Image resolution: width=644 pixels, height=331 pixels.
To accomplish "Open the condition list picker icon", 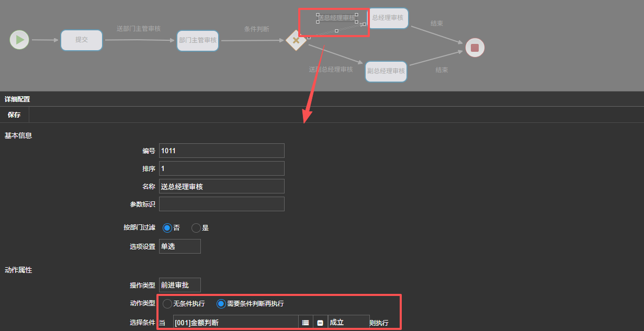I will [306, 323].
